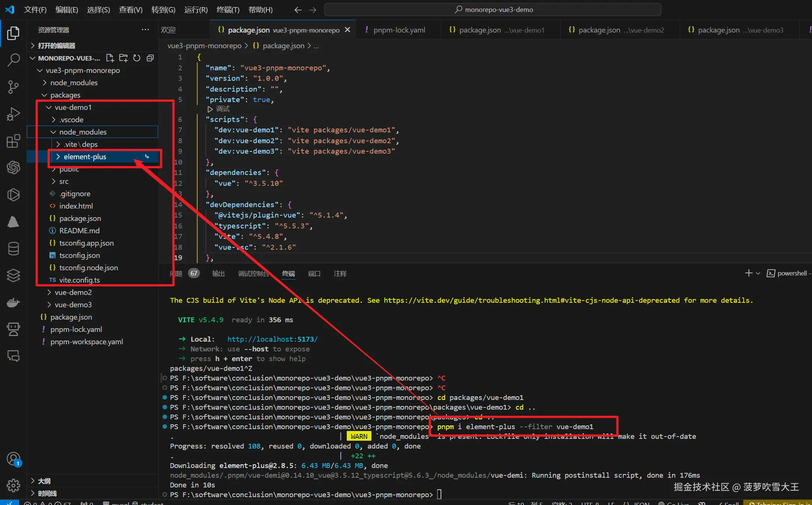Click the localhost:5173 link in terminal
Image resolution: width=812 pixels, height=505 pixels.
coord(272,339)
